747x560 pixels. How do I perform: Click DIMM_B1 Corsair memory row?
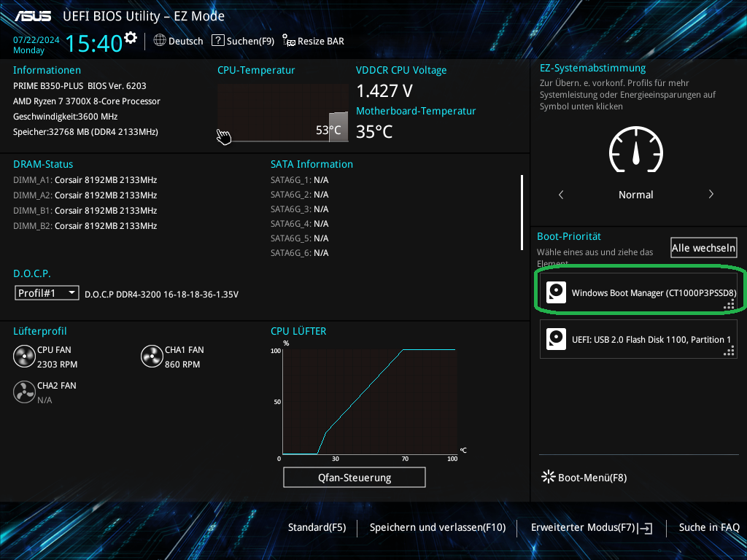[x=85, y=211]
